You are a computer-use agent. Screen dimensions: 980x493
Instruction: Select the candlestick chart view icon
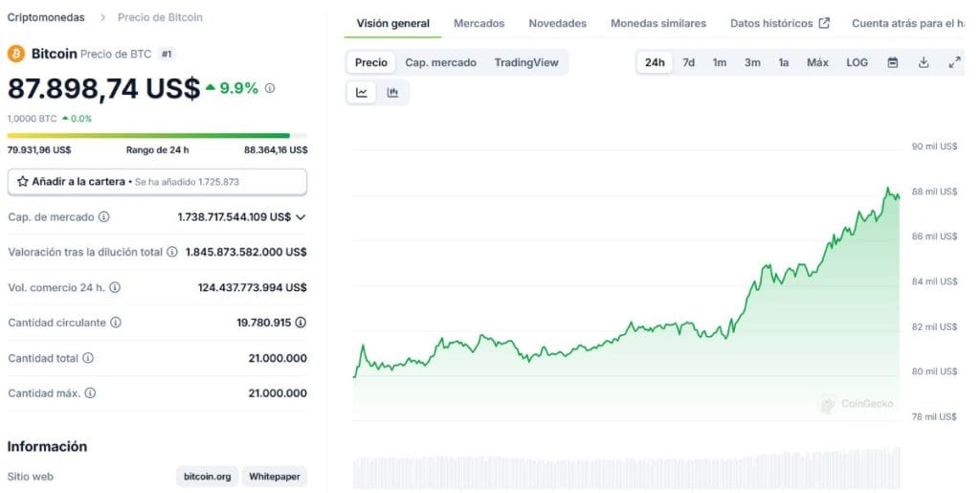click(x=392, y=93)
